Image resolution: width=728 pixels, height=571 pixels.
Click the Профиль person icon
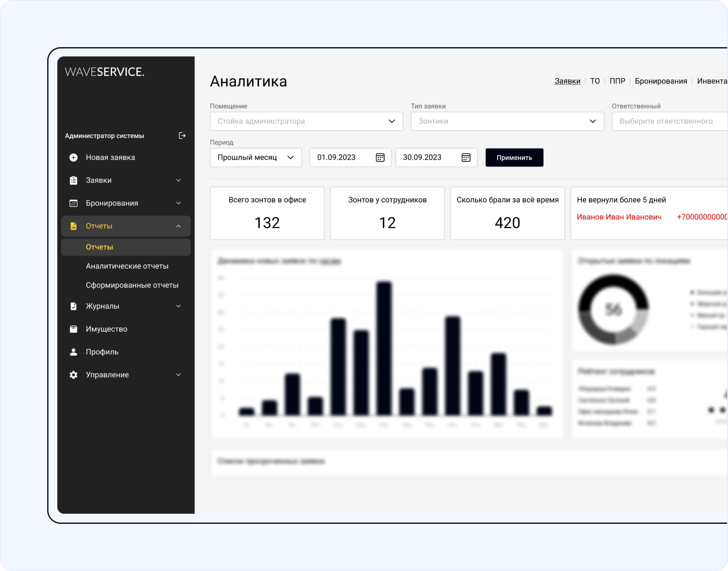[73, 352]
